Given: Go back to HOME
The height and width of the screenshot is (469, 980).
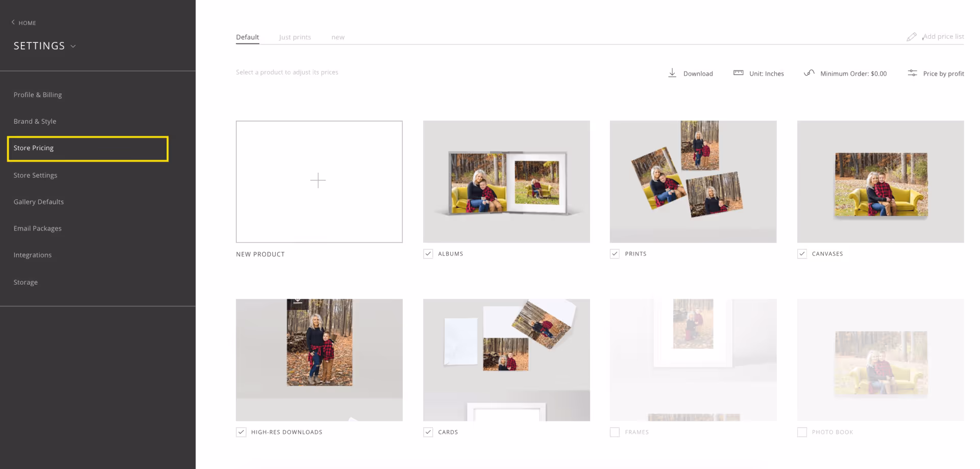Looking at the screenshot, I should click(27, 23).
